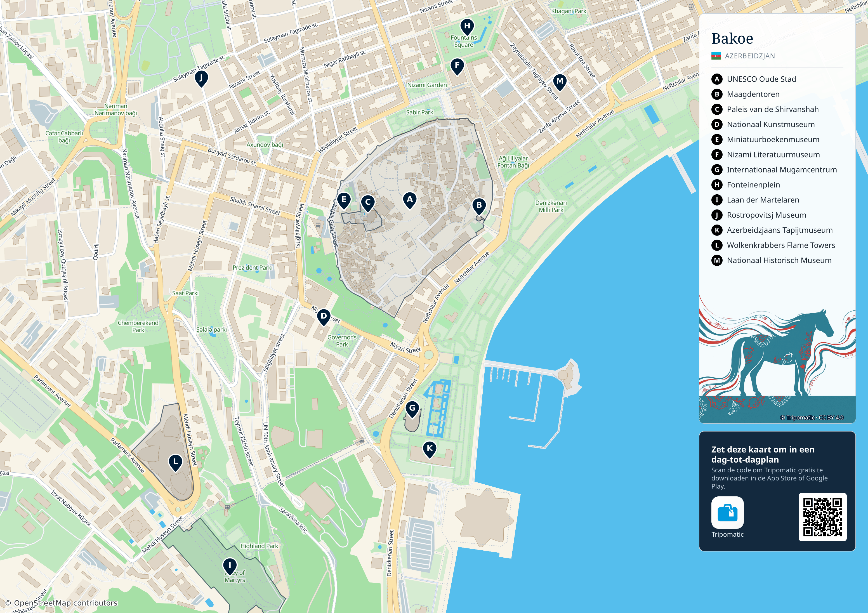Image resolution: width=868 pixels, height=613 pixels.
Task: Click the Sabir Park label
Action: pyautogui.click(x=420, y=112)
